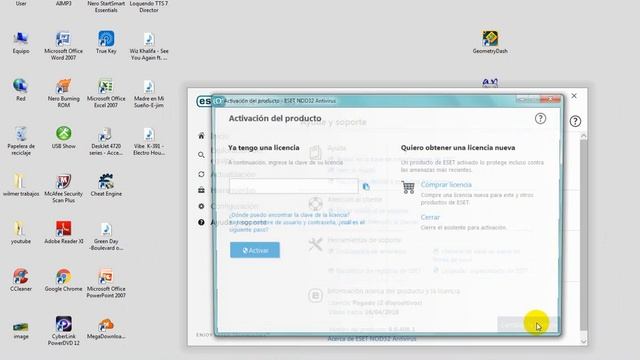Click Comprar licencia link
This screenshot has width=640, height=360.
(446, 185)
